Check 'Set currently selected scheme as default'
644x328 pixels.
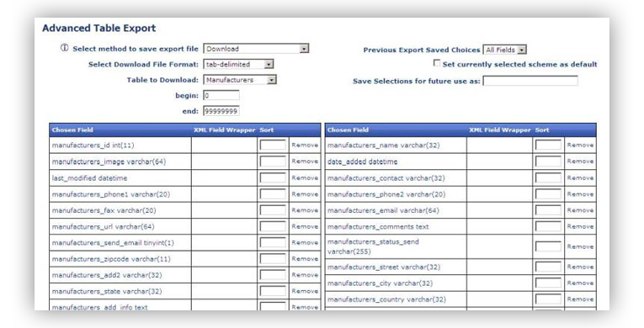tap(437, 63)
